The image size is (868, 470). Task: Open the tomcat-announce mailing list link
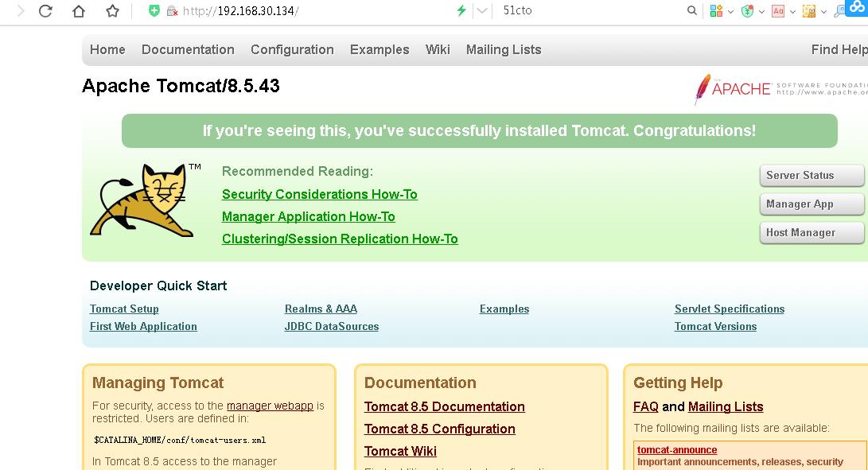tap(677, 450)
